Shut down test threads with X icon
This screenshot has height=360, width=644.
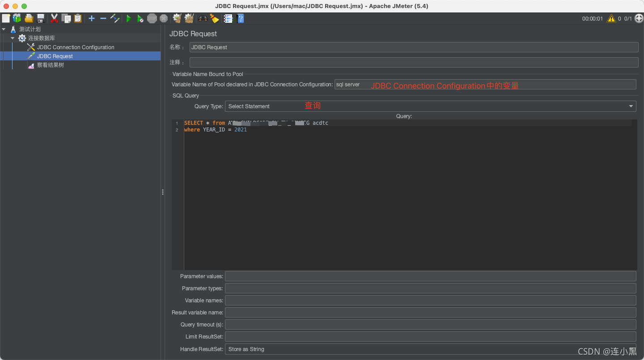click(x=164, y=18)
